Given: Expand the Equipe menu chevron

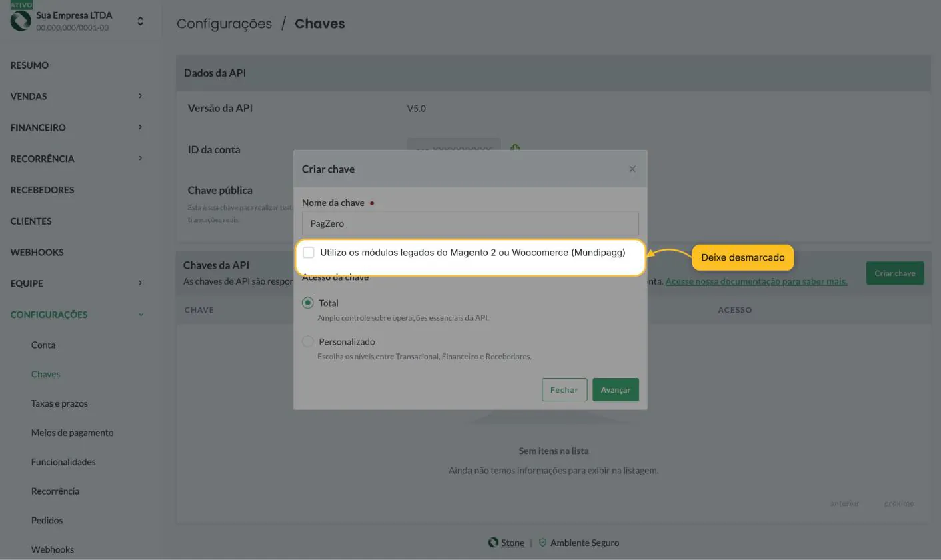Looking at the screenshot, I should click(x=140, y=283).
